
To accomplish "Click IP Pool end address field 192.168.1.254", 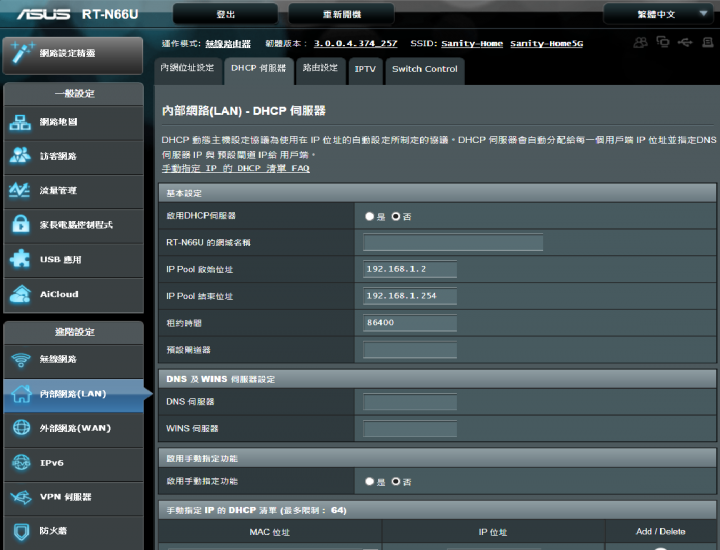I will point(410,296).
